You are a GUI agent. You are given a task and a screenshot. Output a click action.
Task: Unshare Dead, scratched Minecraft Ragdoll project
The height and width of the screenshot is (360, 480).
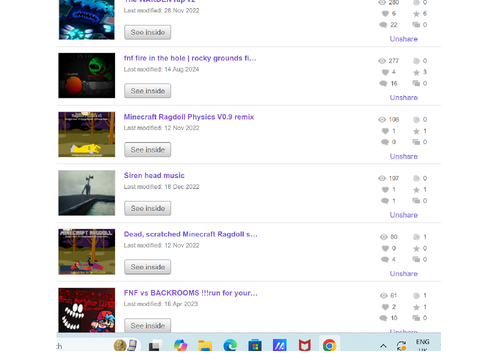[404, 274]
